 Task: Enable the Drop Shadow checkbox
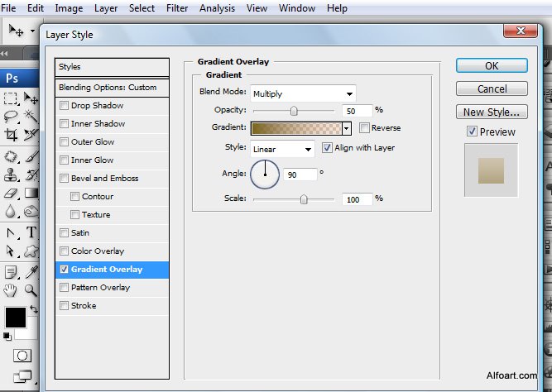click(x=64, y=106)
